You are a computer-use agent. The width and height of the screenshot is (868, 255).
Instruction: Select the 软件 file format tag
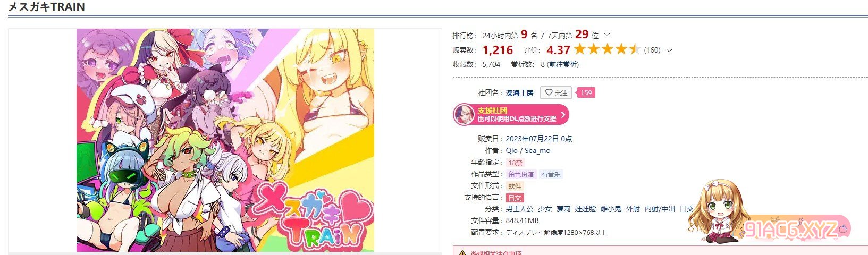[x=515, y=186]
